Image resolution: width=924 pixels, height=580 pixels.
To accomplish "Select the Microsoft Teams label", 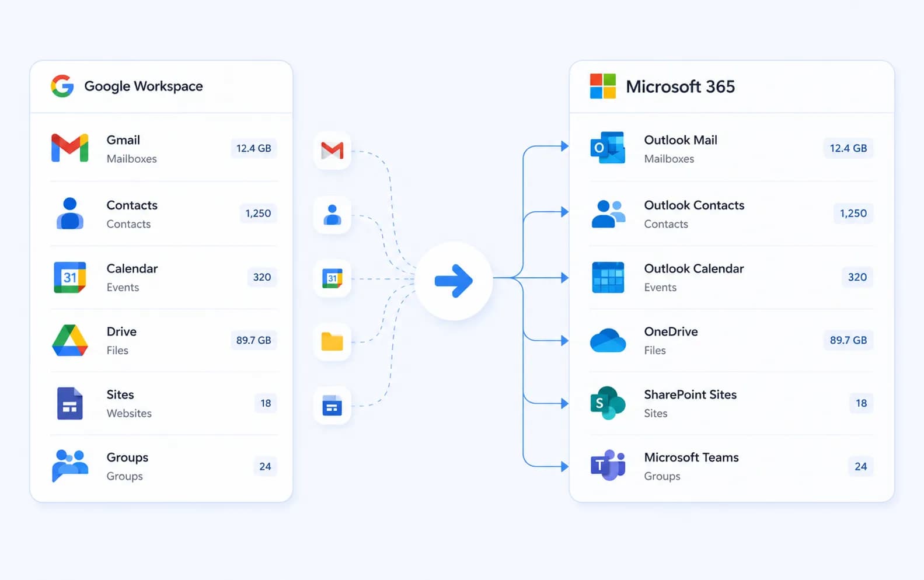I will pos(691,457).
